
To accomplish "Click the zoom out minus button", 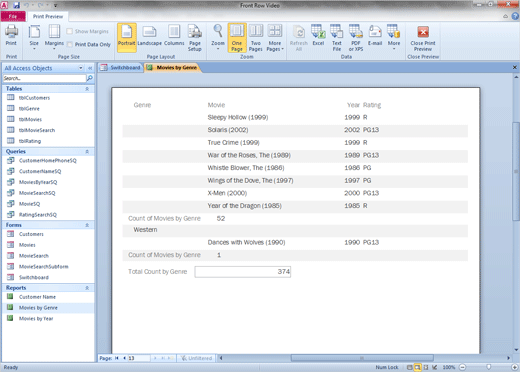I will (x=463, y=367).
